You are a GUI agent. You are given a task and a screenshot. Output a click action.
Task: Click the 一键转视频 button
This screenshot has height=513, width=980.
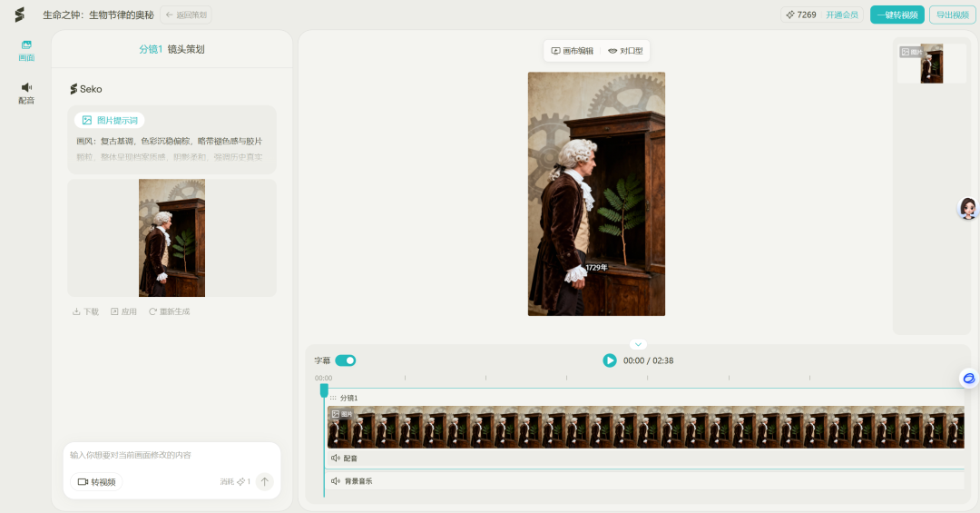[x=897, y=15]
